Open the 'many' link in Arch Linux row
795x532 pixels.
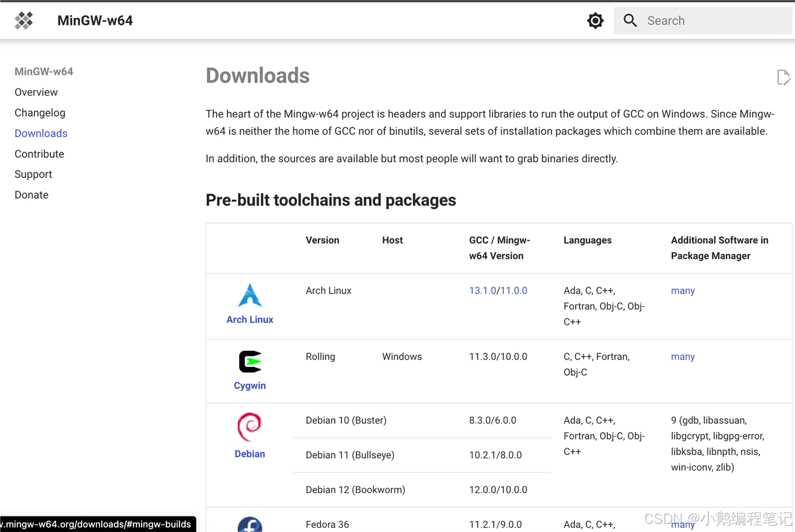[x=683, y=291]
